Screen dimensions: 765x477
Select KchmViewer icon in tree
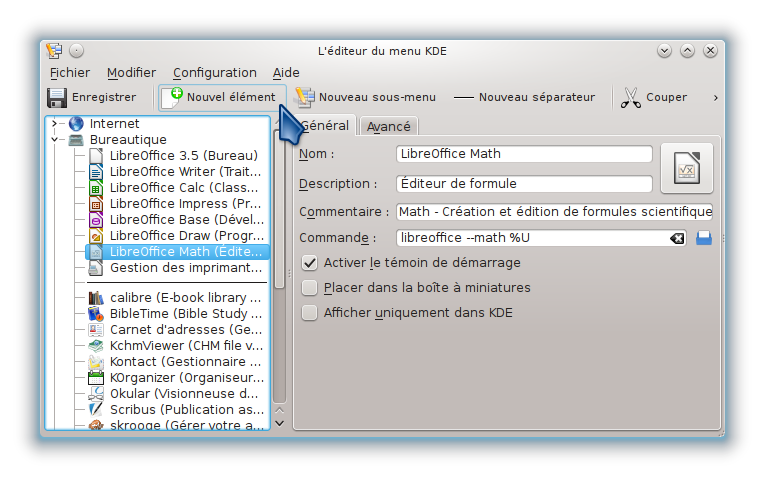(96, 346)
